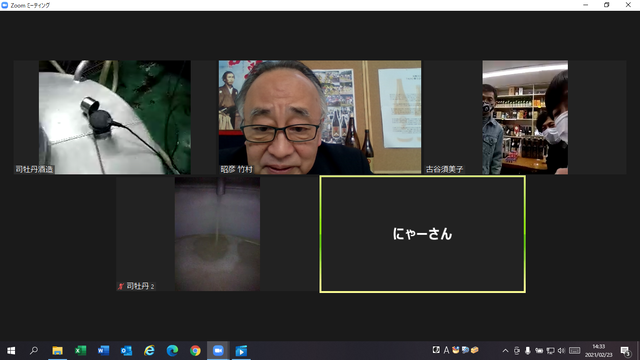The width and height of the screenshot is (640, 360).
Task: Click the 司牡丹酒造 name label
Action: [34, 169]
